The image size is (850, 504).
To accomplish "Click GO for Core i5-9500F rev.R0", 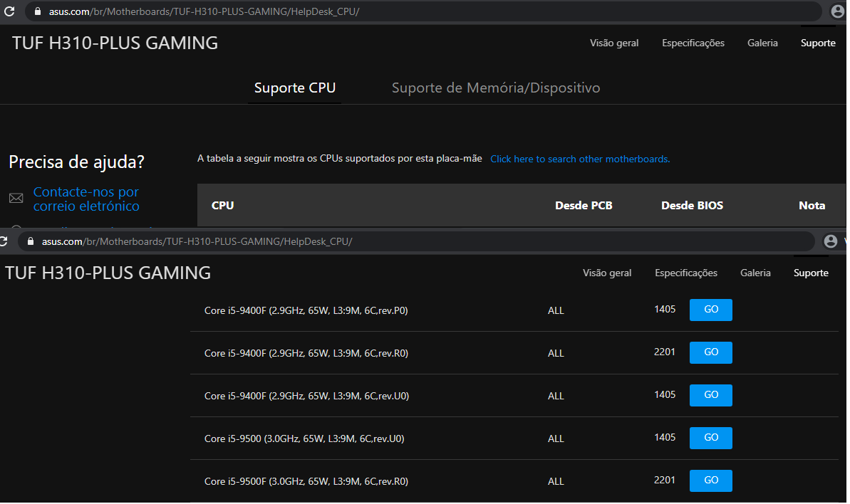I will 710,481.
